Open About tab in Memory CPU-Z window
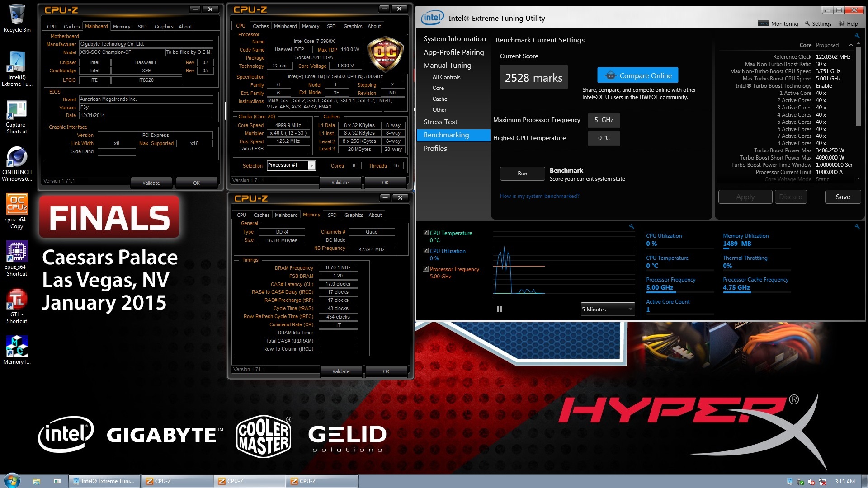Screen dimensions: 868x488 [x=375, y=215]
